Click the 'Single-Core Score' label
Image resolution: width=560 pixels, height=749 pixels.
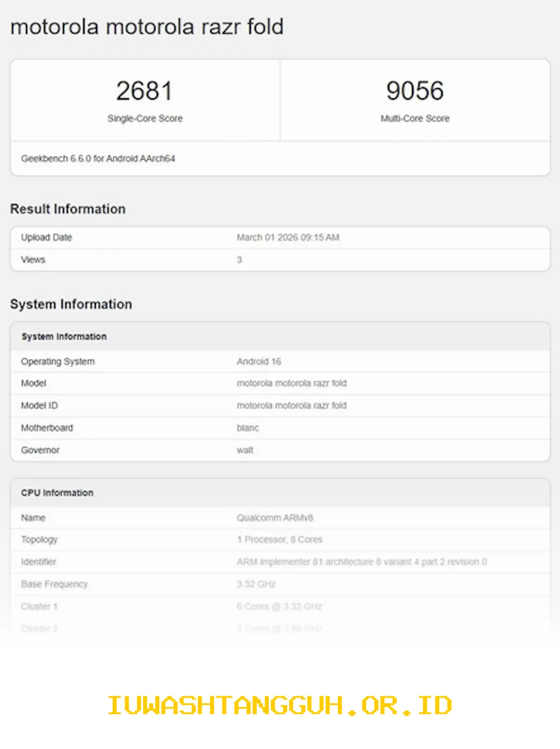click(145, 119)
